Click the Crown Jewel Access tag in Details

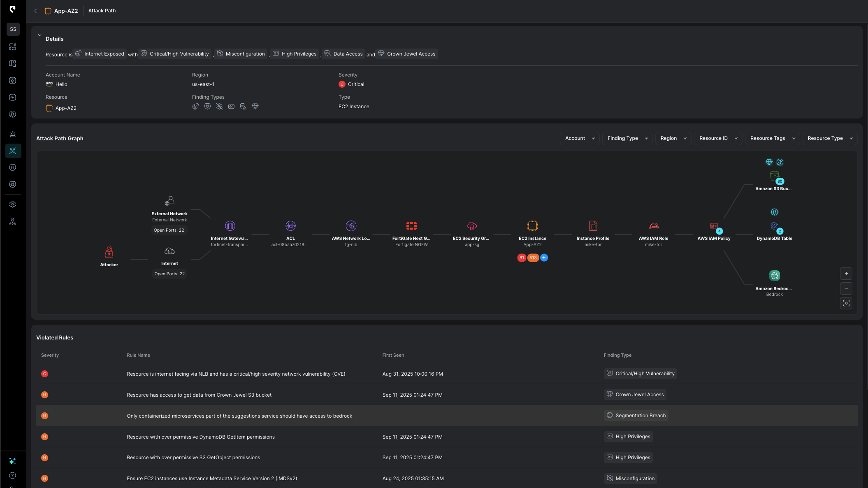pos(407,54)
